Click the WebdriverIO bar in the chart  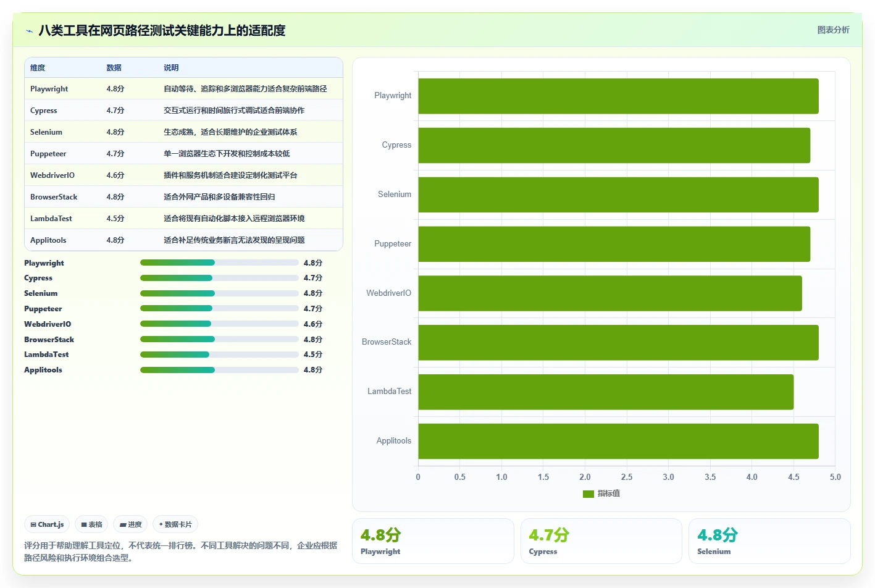610,293
